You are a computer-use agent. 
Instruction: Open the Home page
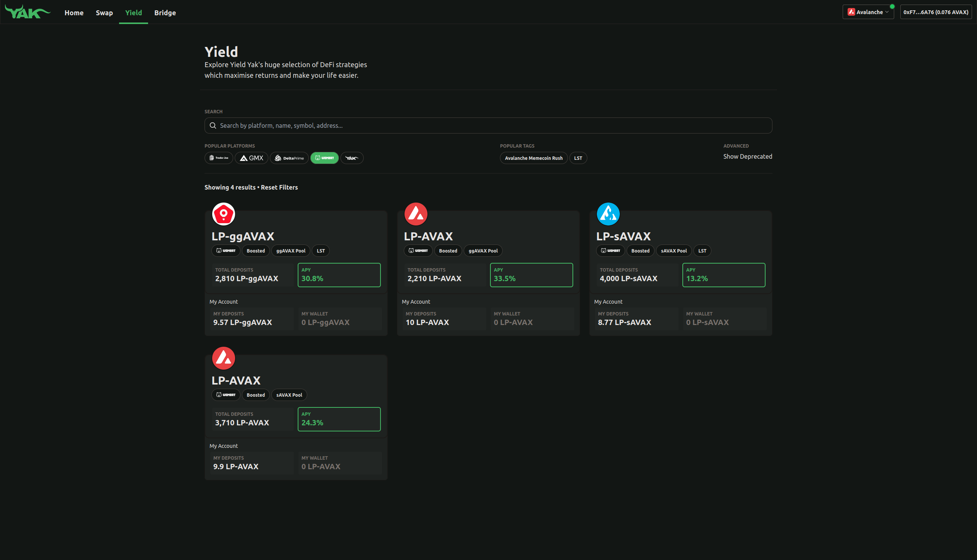tap(74, 13)
